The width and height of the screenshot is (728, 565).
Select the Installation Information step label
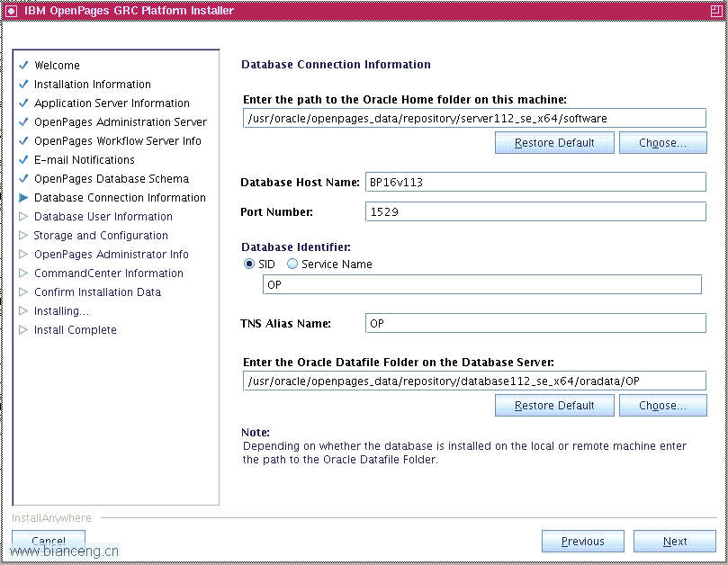93,84
